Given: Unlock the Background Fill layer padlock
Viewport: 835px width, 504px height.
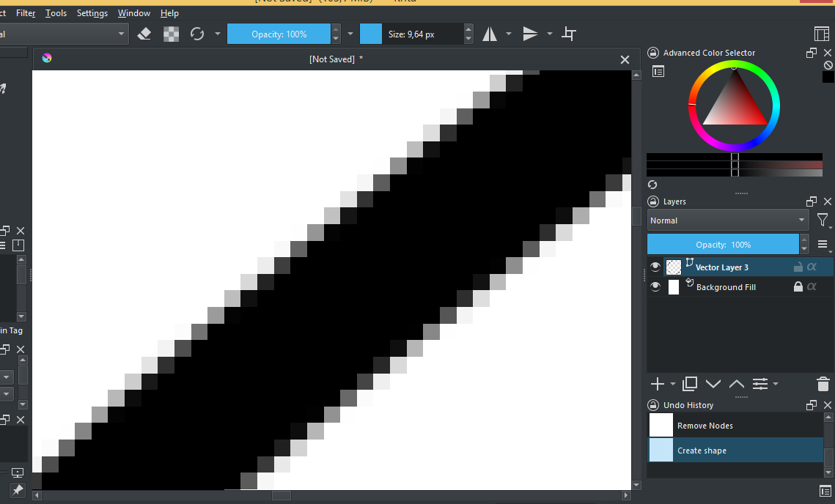Looking at the screenshot, I should point(798,287).
